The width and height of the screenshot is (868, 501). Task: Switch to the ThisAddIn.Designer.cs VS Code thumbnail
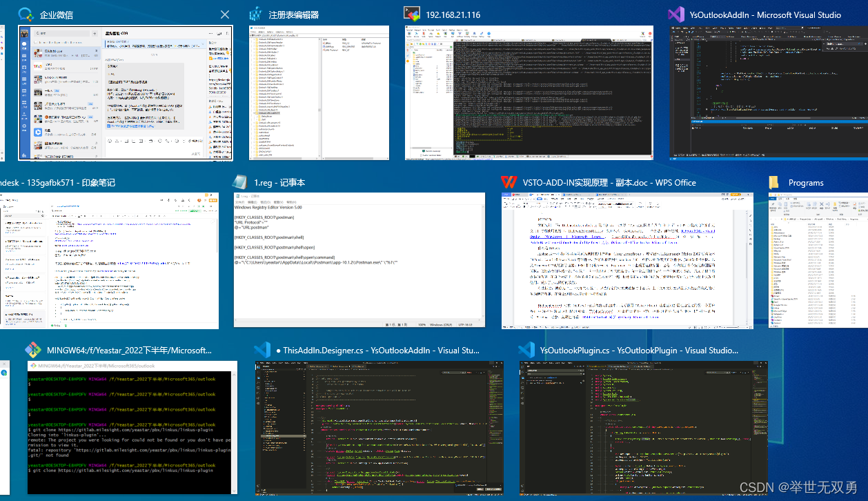(379, 426)
